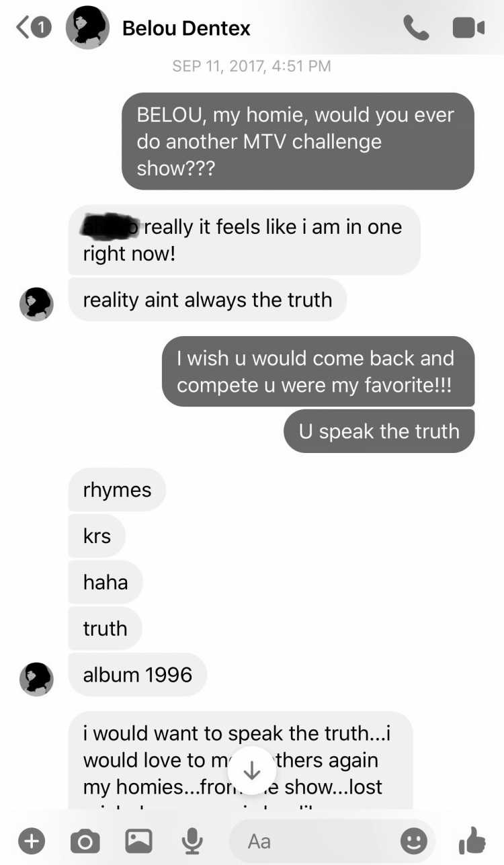
Task: Tap avatar beside 'album 1996' message
Action: pos(36,679)
